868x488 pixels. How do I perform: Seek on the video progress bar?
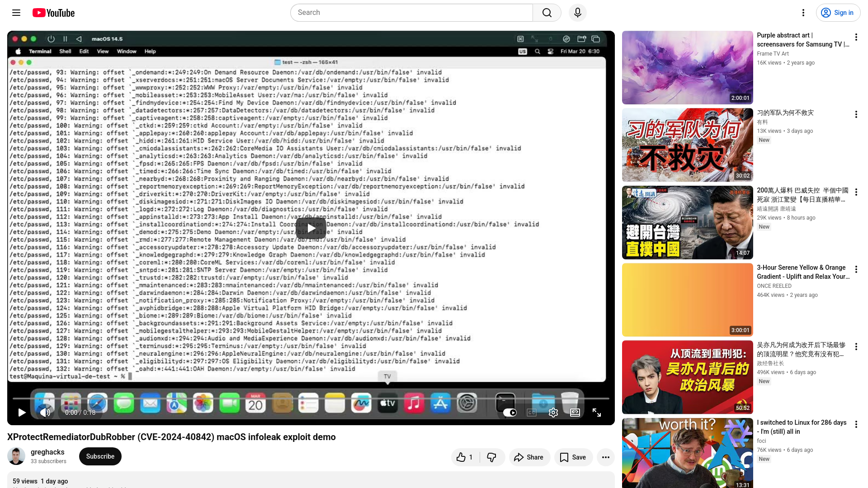311,399
